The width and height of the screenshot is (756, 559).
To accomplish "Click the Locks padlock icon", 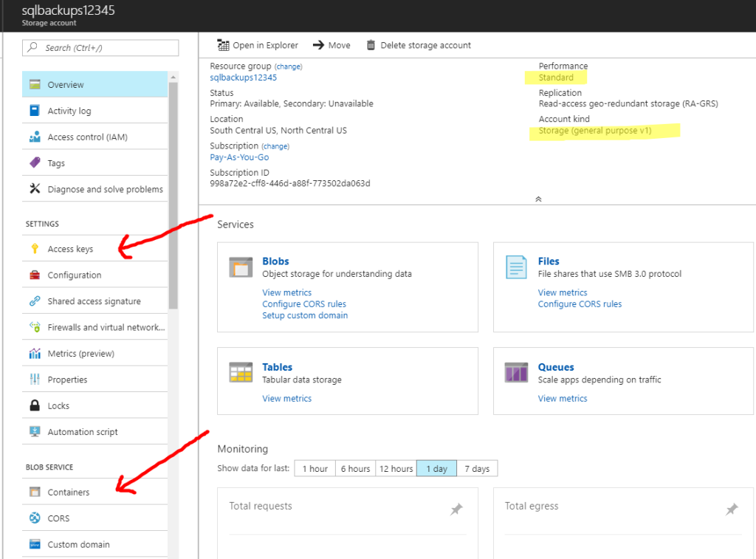I will pyautogui.click(x=35, y=405).
